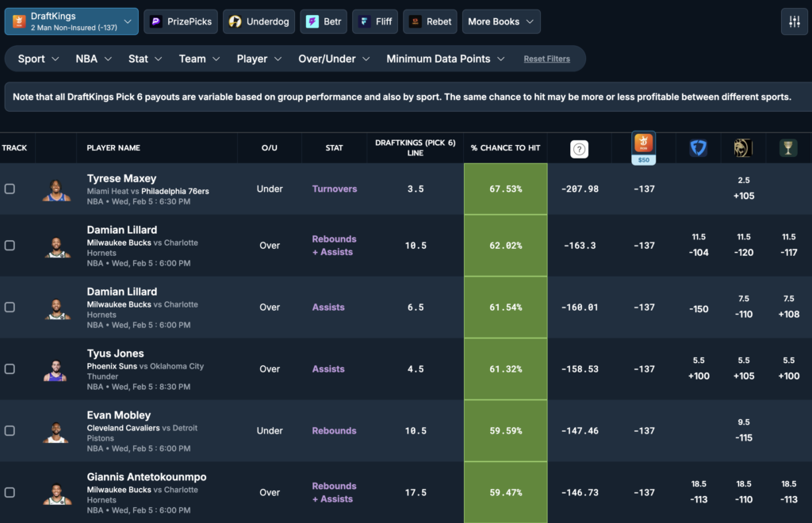Click the Reset Filters link
The width and height of the screenshot is (812, 523).
pos(547,59)
